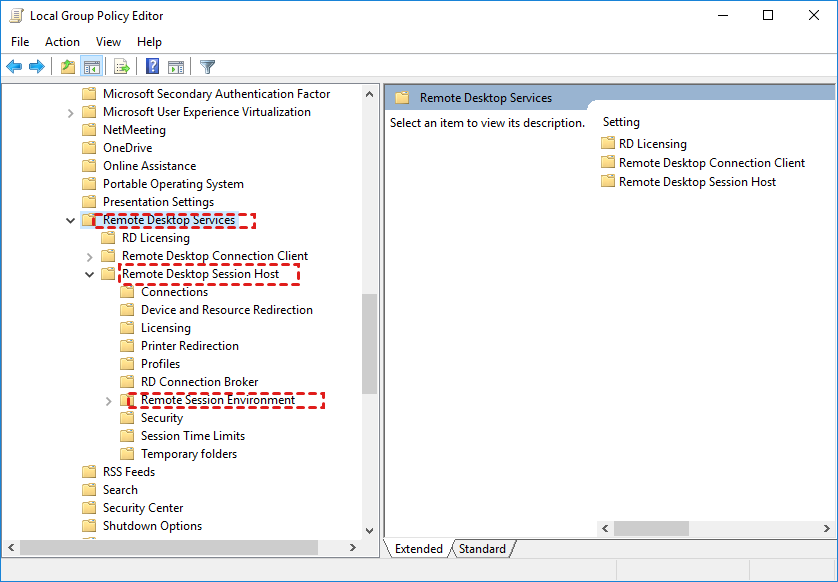Click Remote Desktop Connection Client folder icon in right pane
838x582 pixels.
pos(608,162)
